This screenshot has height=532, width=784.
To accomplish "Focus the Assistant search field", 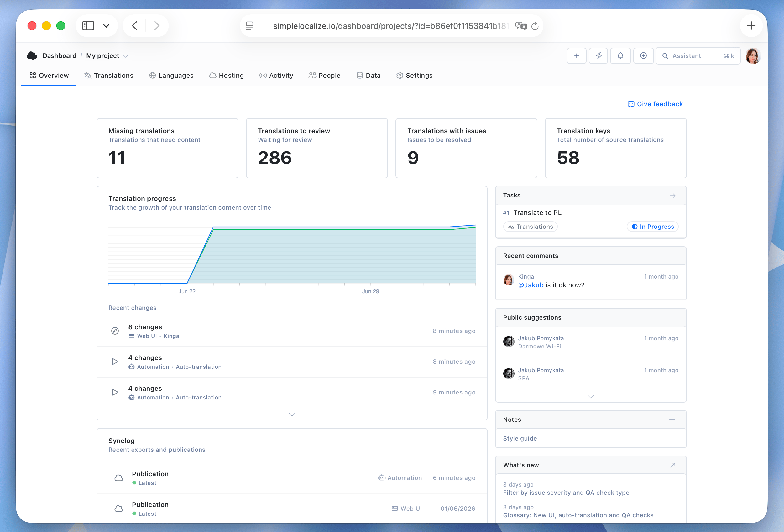I will tap(698, 56).
